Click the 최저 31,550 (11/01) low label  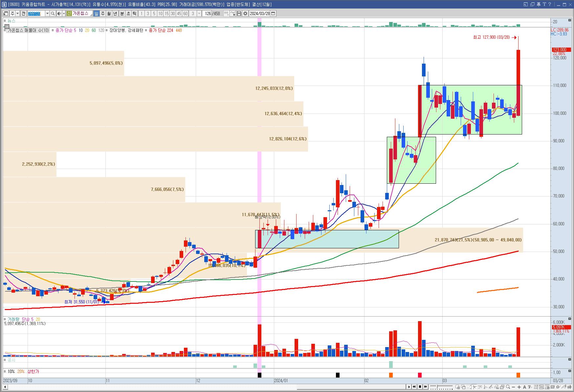[x=81, y=302]
